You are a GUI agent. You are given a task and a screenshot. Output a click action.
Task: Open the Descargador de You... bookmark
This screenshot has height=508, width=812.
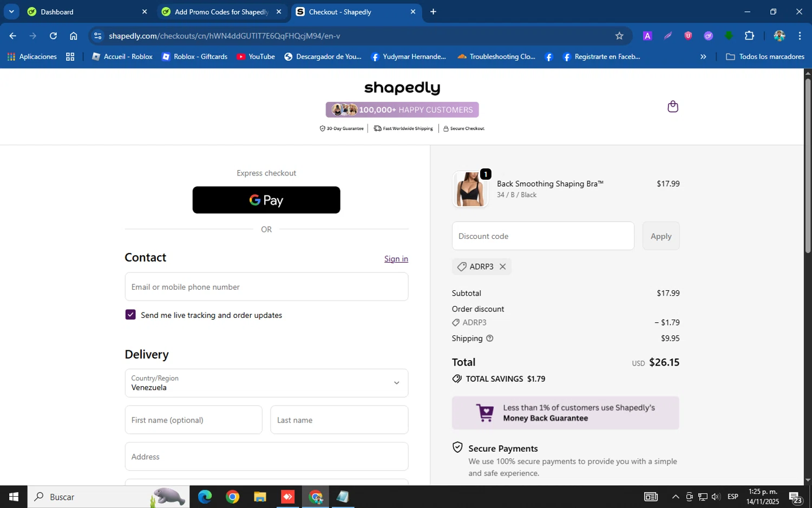[323, 56]
